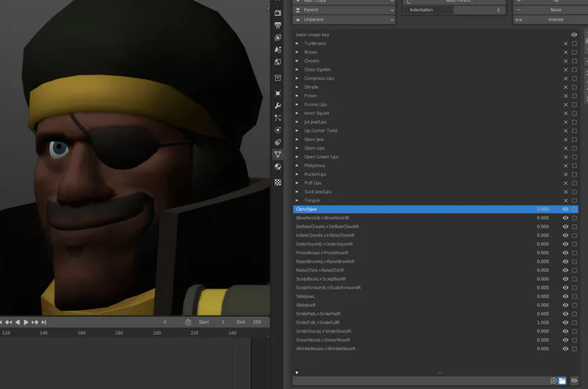
Task: Click the timeline play button
Action: [26, 322]
